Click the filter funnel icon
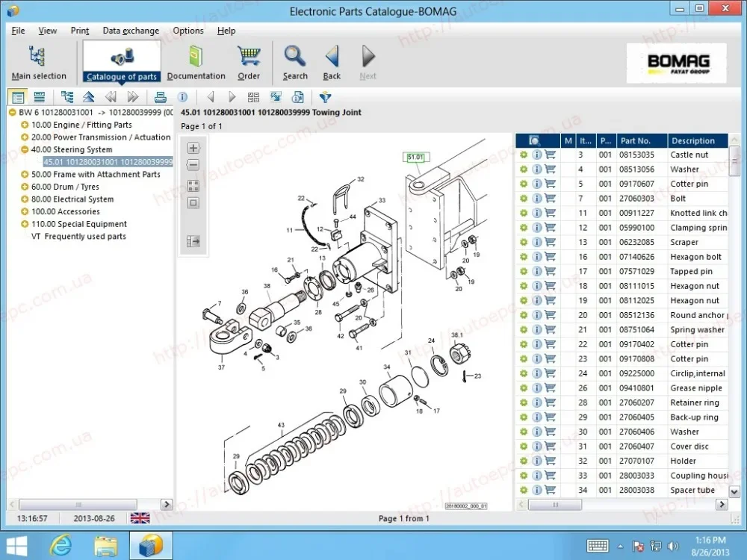The image size is (747, 560). click(x=325, y=97)
